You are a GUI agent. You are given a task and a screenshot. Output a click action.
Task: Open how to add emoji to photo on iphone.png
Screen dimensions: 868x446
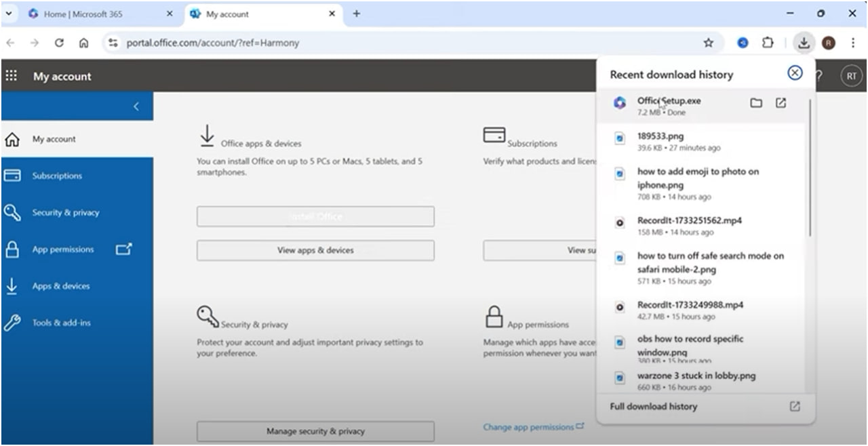tap(702, 183)
